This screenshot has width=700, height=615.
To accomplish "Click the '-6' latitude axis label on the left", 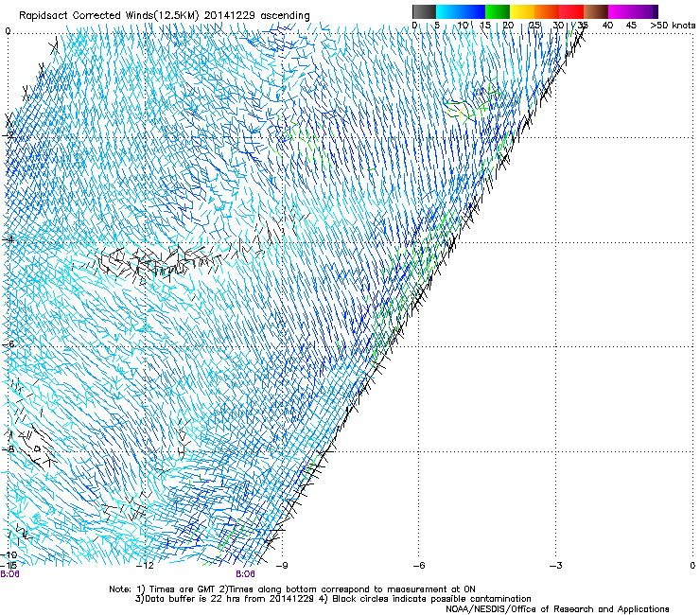I will tap(8, 344).
